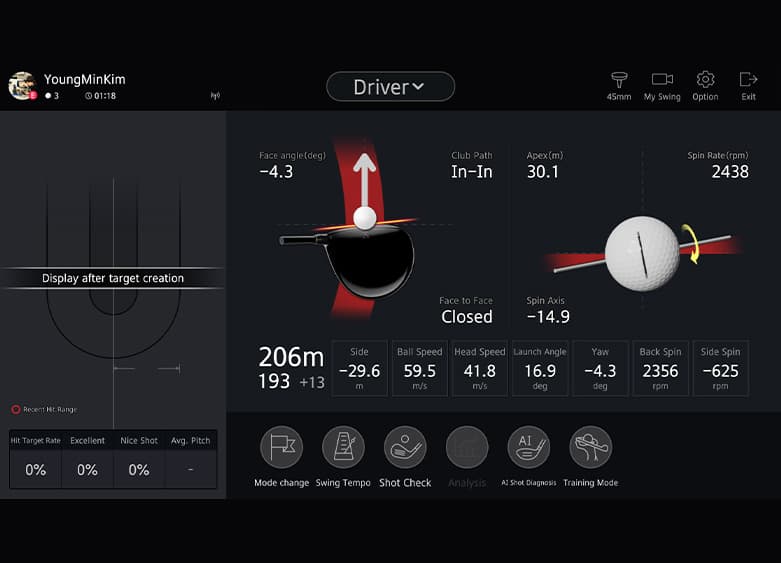The image size is (781, 563).
Task: Select the Launch Angle data box
Action: click(540, 368)
